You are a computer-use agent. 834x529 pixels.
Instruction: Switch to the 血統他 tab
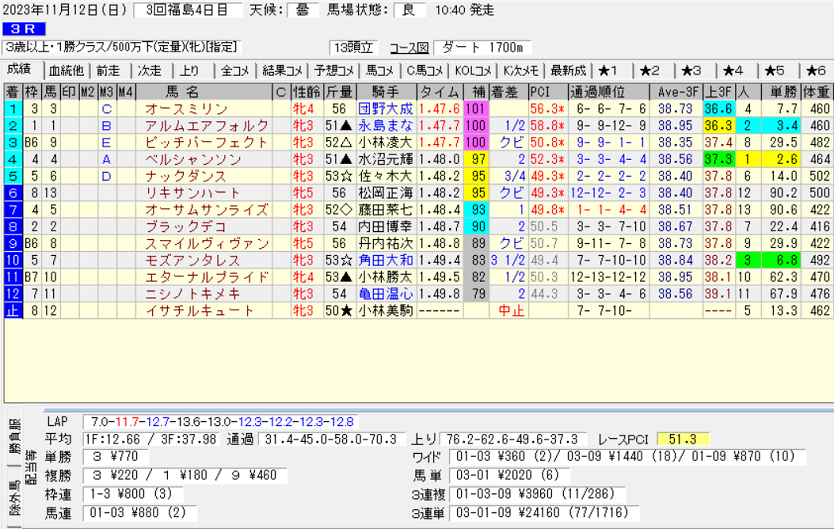pos(62,70)
